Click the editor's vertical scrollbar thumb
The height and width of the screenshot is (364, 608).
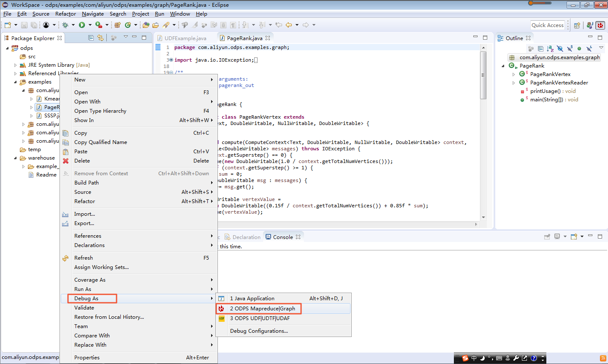coord(483,75)
